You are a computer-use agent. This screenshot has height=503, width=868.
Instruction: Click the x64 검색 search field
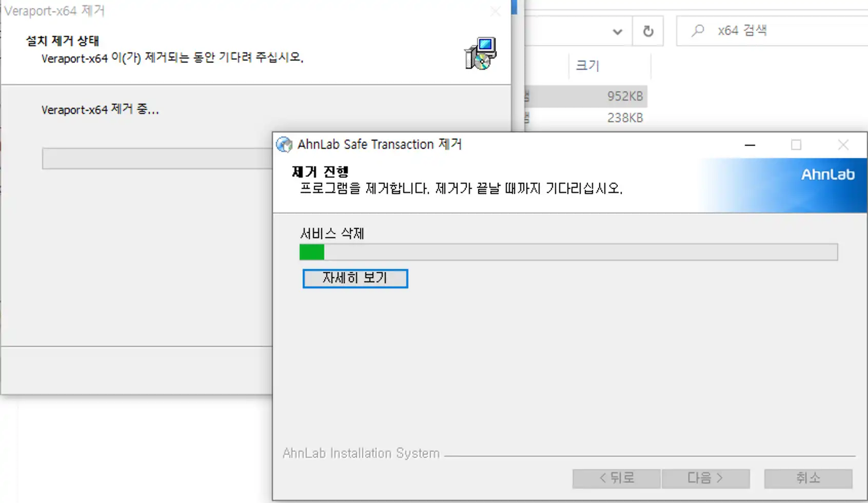[772, 31]
